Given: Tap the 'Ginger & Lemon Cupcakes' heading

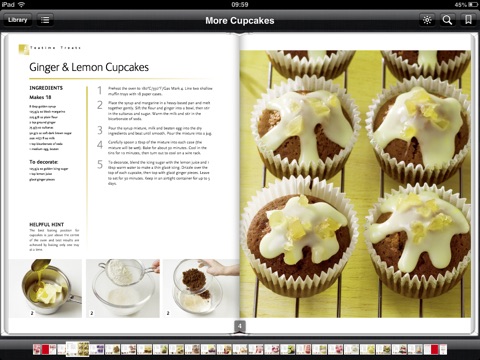Looking at the screenshot, I should [89, 67].
